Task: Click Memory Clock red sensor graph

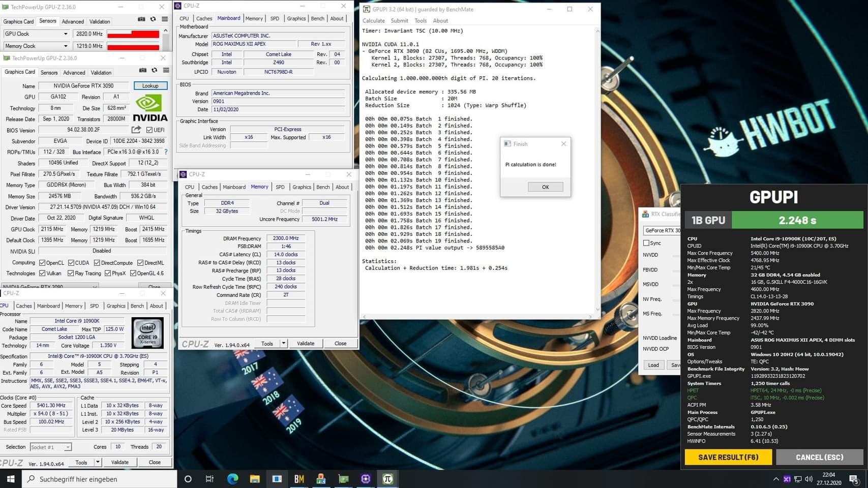Action: (x=133, y=46)
